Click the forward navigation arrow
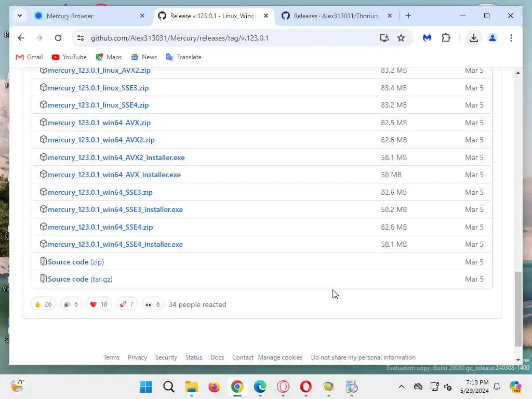Viewport: 532px width, 399px height. click(x=39, y=38)
